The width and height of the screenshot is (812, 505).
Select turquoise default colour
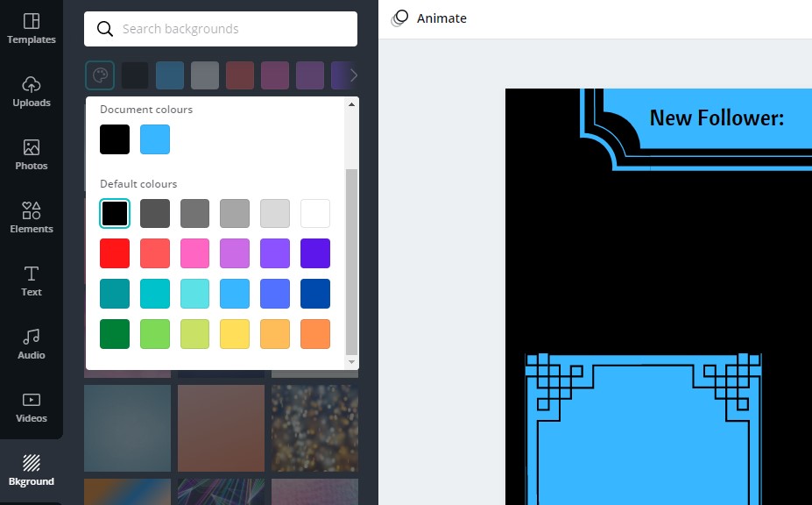click(155, 294)
